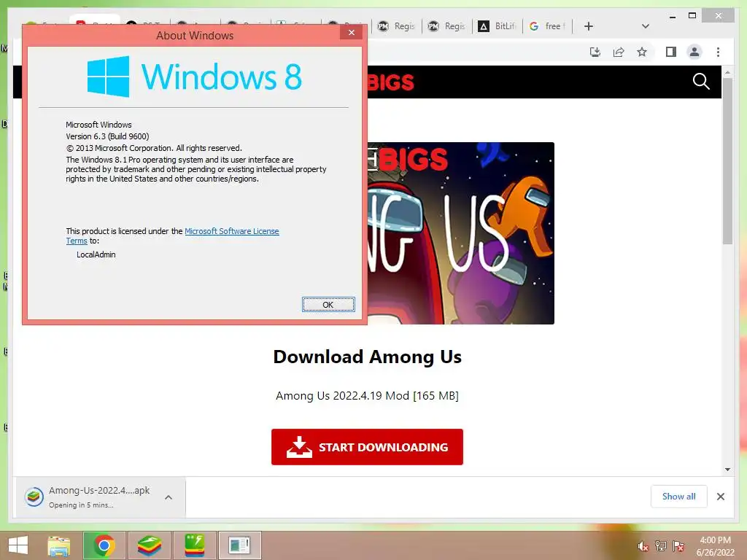This screenshot has width=747, height=560.
Task: Open File Explorer from taskbar
Action: point(59,545)
